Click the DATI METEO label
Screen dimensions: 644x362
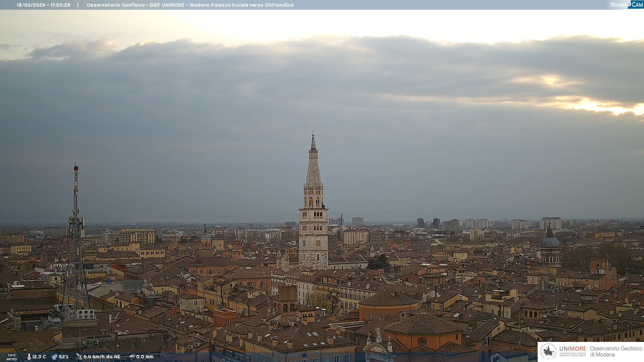pos(12,357)
